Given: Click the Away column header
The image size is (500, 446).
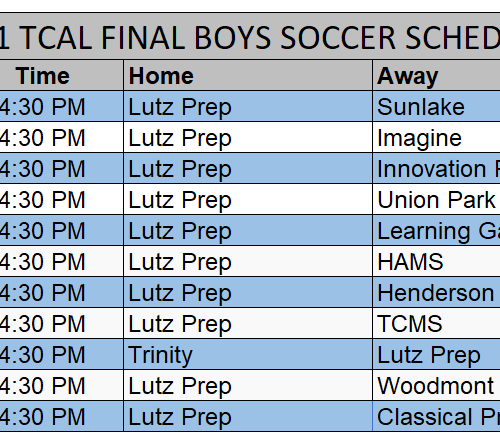Looking at the screenshot, I should [x=436, y=76].
